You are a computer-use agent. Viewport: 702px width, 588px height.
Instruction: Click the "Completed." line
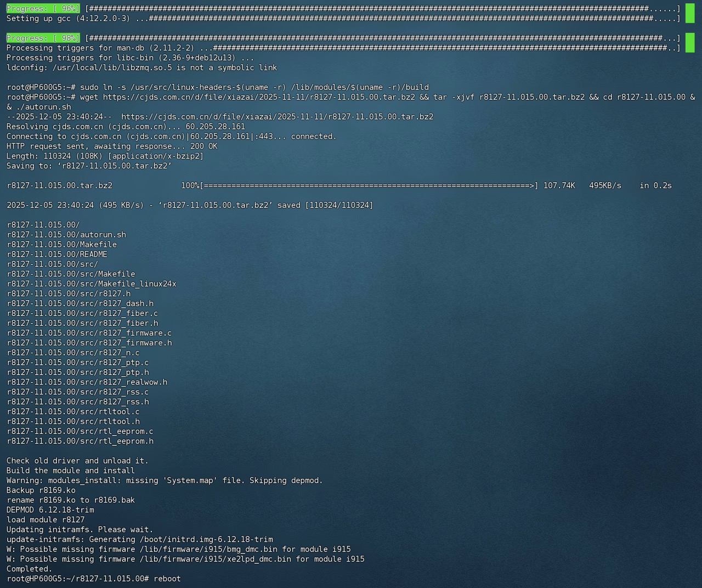[30, 569]
